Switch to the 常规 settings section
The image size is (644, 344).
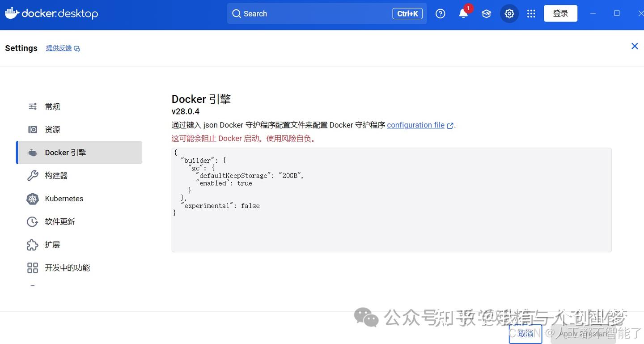(32, 106)
